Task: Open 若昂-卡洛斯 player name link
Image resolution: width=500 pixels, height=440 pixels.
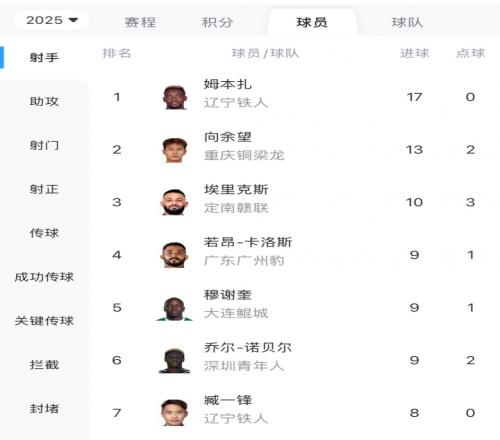Action: (248, 242)
